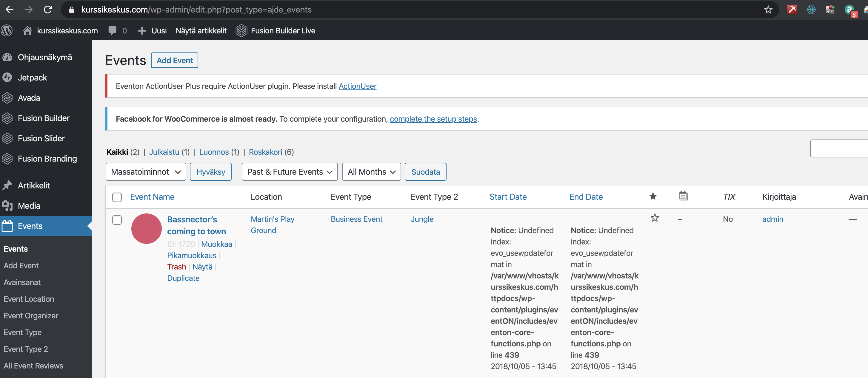The height and width of the screenshot is (378, 868).
Task: Bookmark page with the star icon
Action: 768,10
